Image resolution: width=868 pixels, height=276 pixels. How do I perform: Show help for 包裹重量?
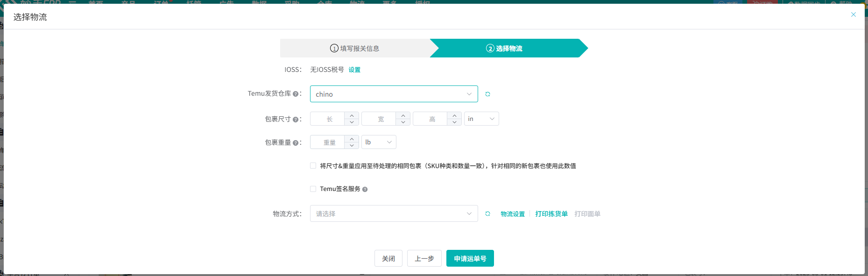pos(295,143)
